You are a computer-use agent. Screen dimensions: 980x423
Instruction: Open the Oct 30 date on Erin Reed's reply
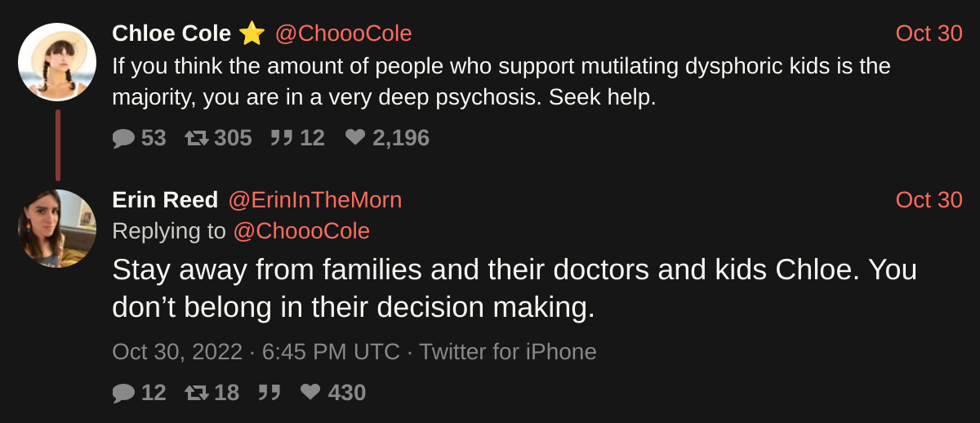(929, 200)
